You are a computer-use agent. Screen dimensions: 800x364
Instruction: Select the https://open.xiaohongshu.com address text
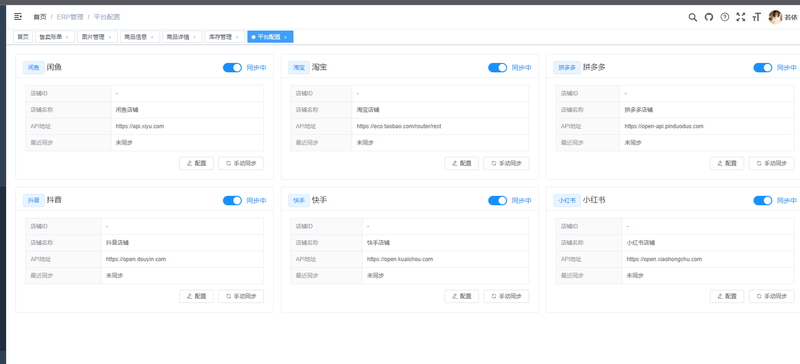point(664,259)
